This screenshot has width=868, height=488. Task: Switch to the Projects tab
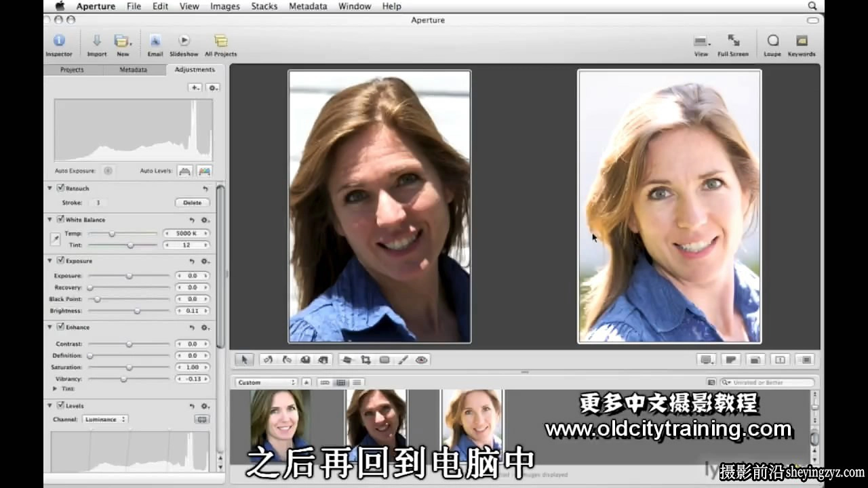(73, 70)
